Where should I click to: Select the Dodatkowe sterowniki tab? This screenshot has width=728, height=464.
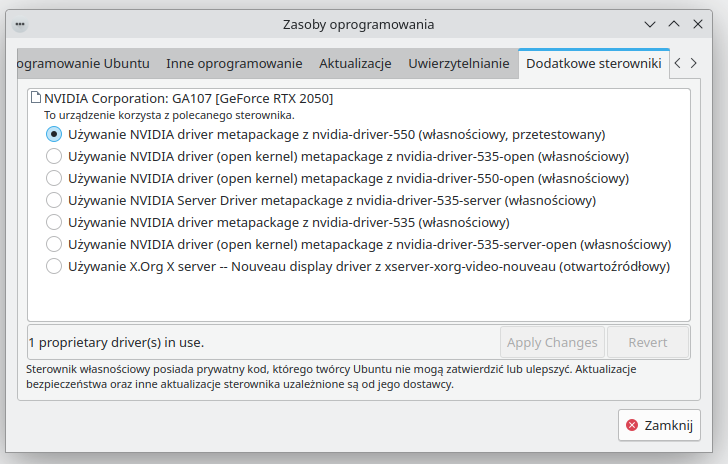(594, 63)
